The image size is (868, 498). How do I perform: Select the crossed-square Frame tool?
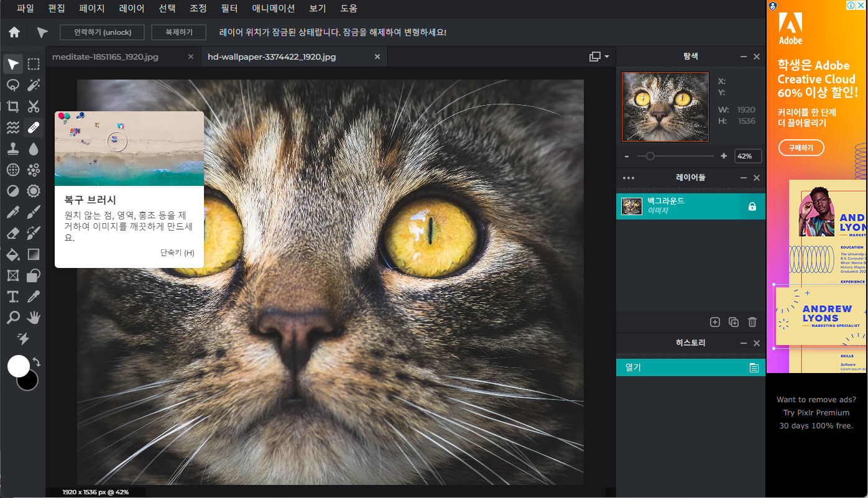pyautogui.click(x=13, y=275)
